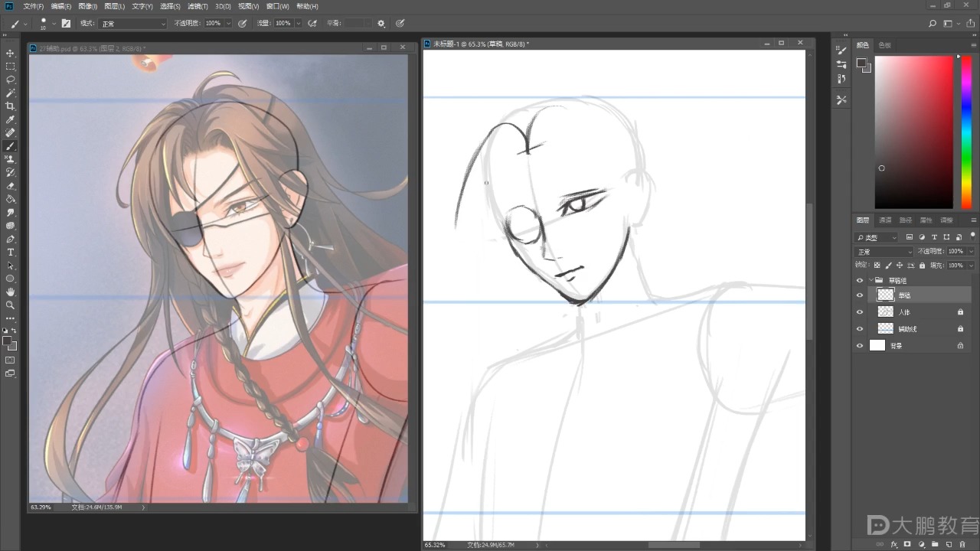Select the Ellipse shape tool
This screenshot has width=980, height=551.
click(10, 279)
